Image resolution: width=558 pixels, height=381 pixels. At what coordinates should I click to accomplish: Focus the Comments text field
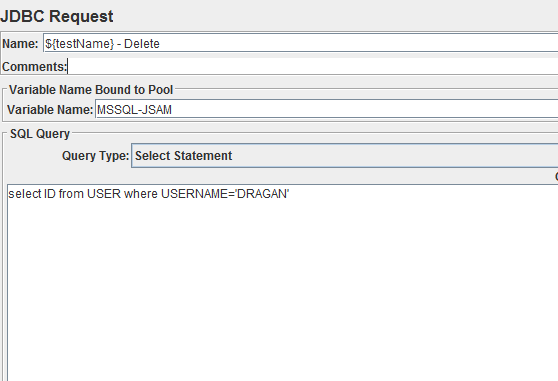point(312,67)
